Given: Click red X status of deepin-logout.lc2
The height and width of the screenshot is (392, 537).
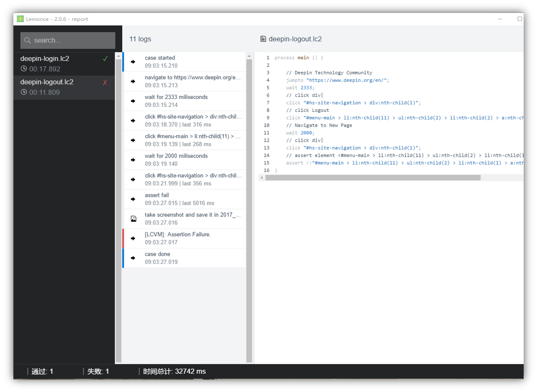Looking at the screenshot, I should (105, 83).
